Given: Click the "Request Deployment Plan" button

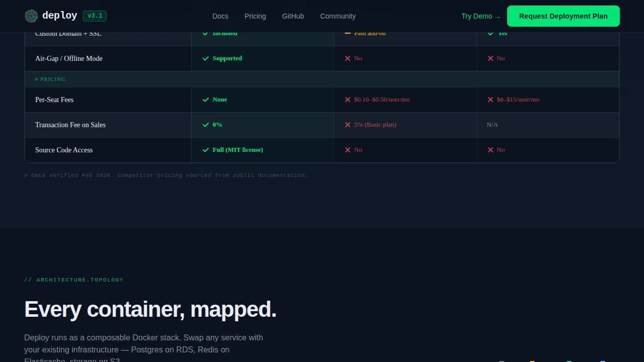Looking at the screenshot, I should [563, 16].
